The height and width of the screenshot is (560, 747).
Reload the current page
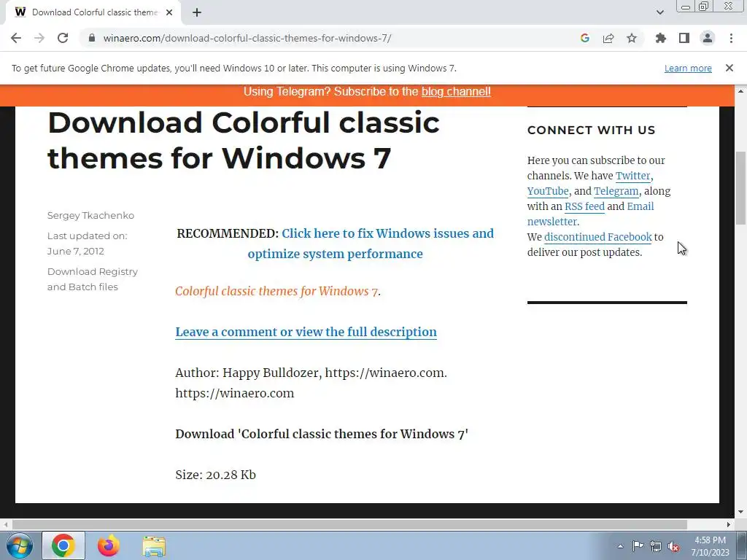(63, 38)
